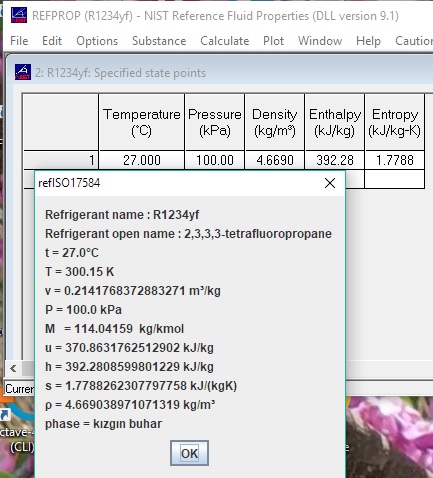Click the internal energy u value line
The width and height of the screenshot is (433, 478).
pyautogui.click(x=129, y=348)
